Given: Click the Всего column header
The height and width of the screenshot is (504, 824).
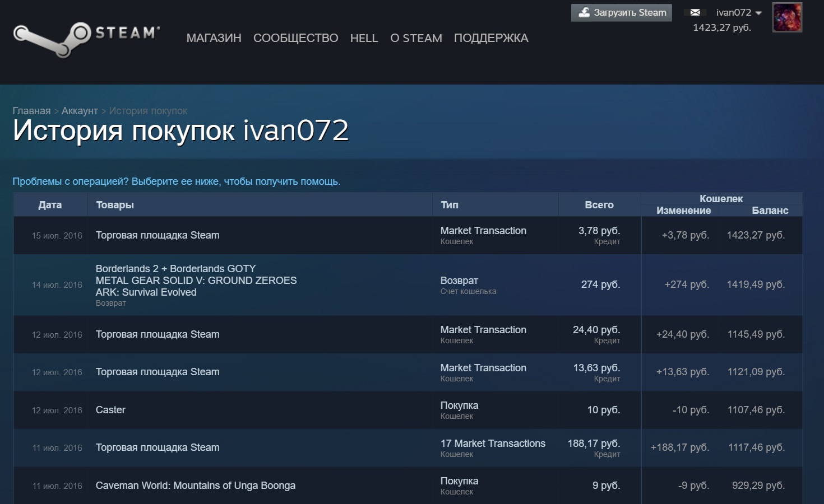Looking at the screenshot, I should [599, 205].
